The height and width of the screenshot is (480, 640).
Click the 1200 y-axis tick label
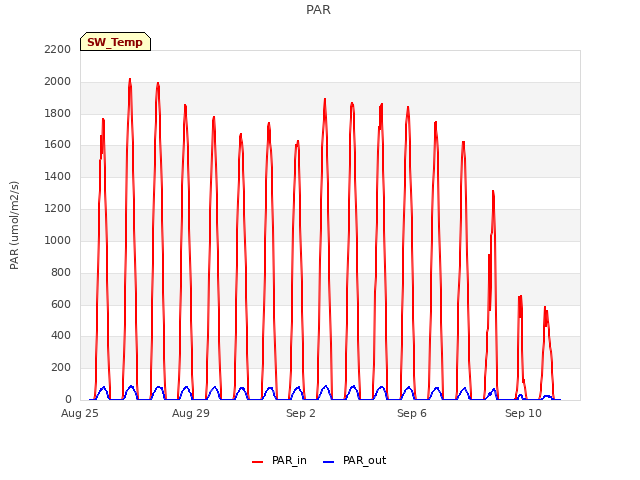pyautogui.click(x=58, y=208)
